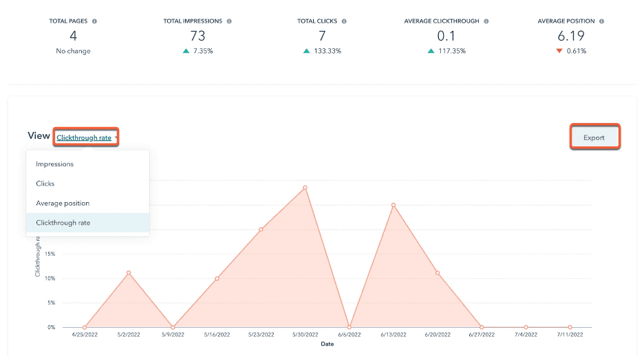Click the 6/13/2022 data point

tap(393, 205)
